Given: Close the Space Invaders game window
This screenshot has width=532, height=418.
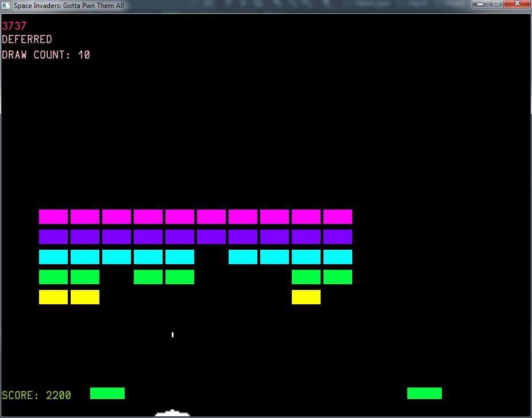Looking at the screenshot, I should 517,4.
